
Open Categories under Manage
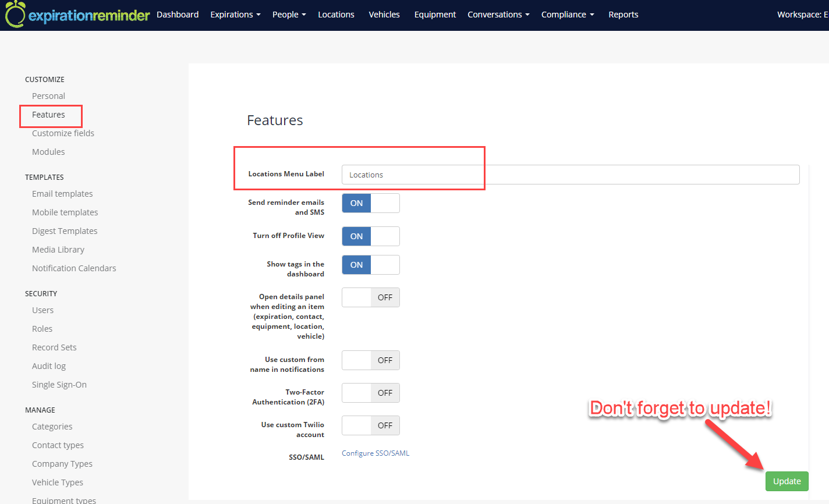pyautogui.click(x=52, y=427)
